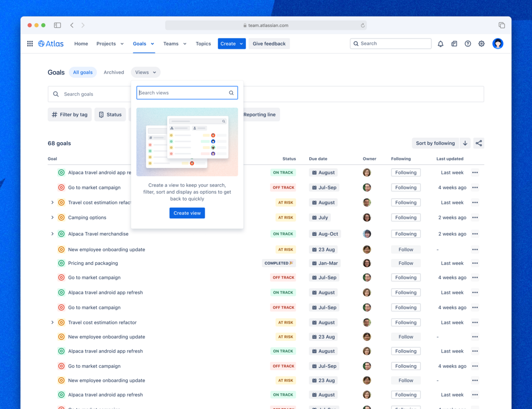532x409 pixels.
Task: Click the Create view button
Action: [x=187, y=213]
